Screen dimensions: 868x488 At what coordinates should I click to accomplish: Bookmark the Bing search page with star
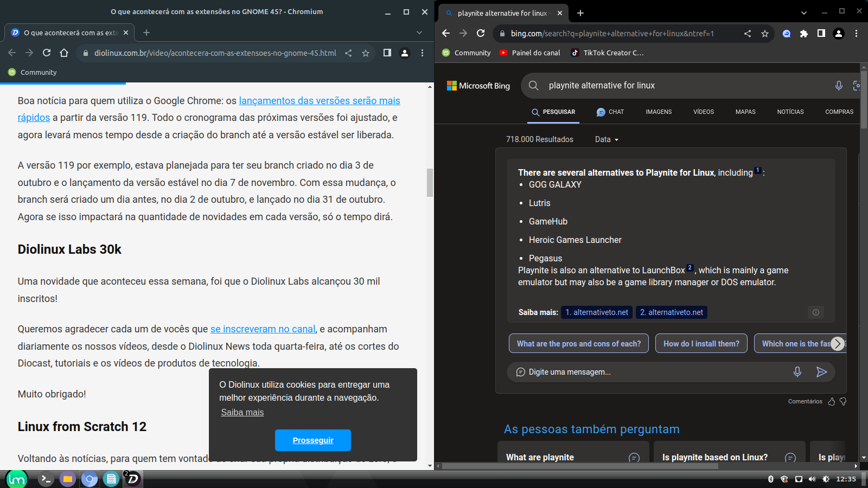pyautogui.click(x=765, y=34)
